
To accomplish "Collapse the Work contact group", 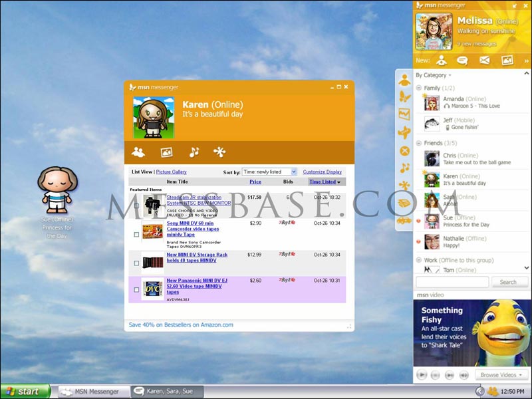I will (419, 260).
